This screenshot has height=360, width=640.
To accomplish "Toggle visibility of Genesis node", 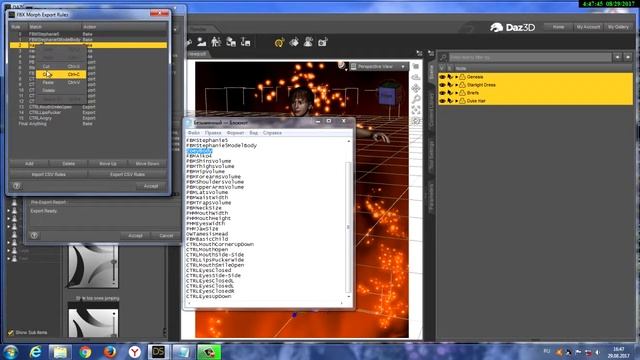I will [442, 77].
